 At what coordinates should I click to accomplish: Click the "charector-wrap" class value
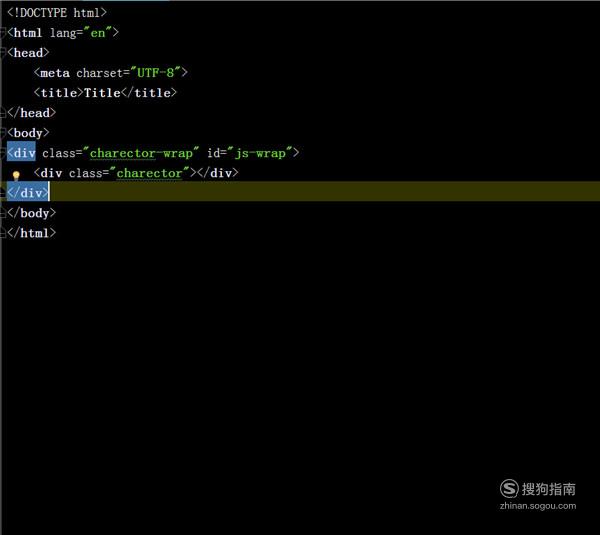click(141, 153)
